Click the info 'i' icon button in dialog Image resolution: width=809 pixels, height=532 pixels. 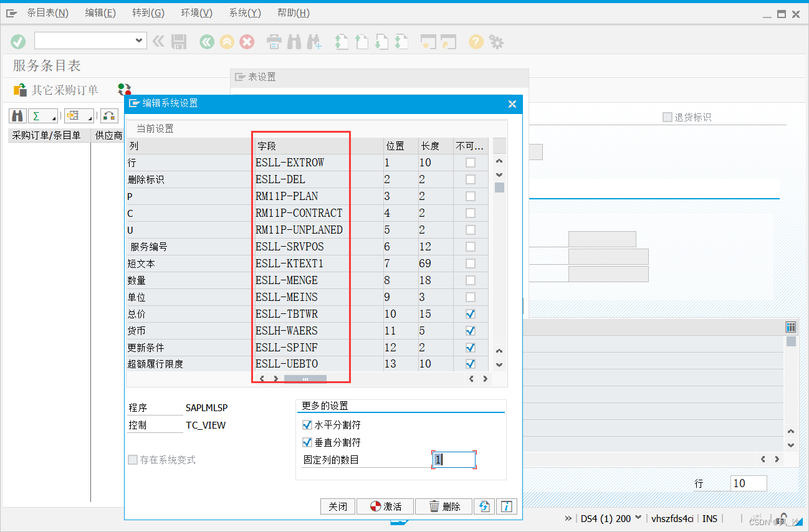(507, 506)
